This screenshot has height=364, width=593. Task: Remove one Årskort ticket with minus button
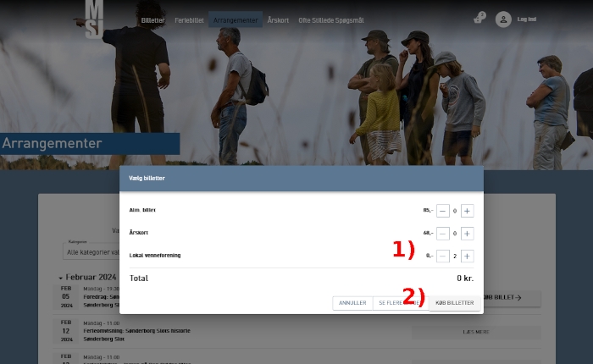tap(443, 234)
